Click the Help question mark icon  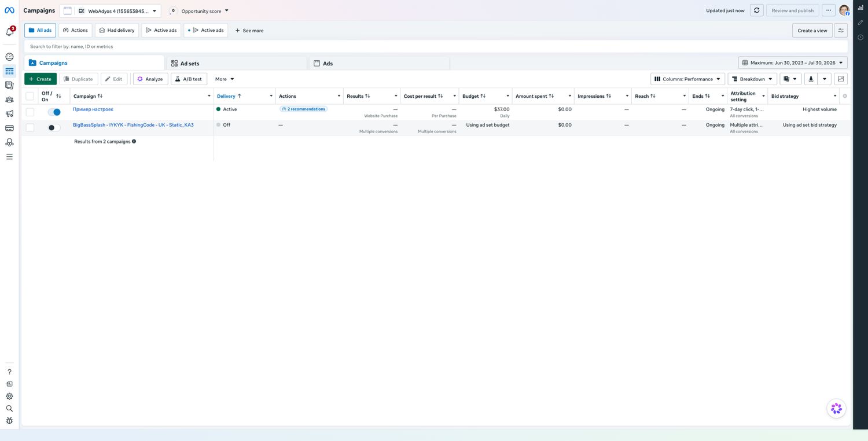[9, 372]
